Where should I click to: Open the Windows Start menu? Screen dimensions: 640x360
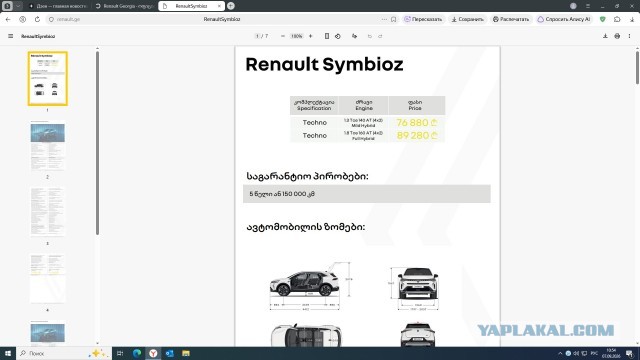point(8,353)
